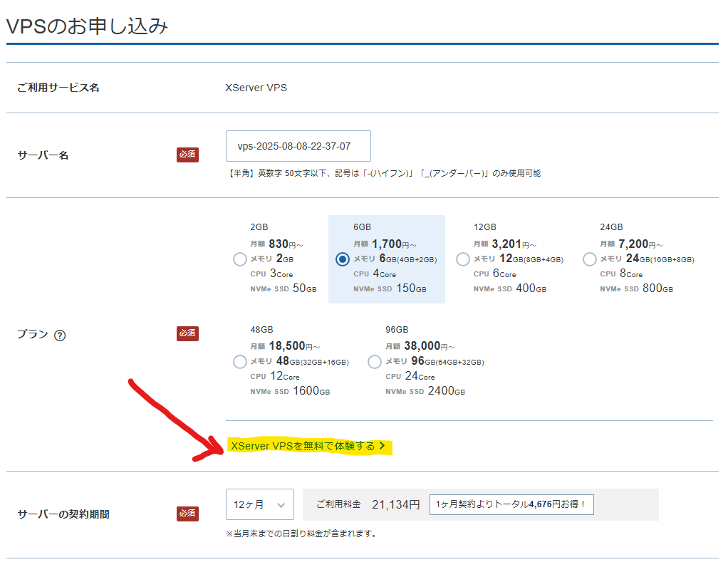728x572 pixels.
Task: Select the 2GB plan radio button
Action: click(x=239, y=259)
